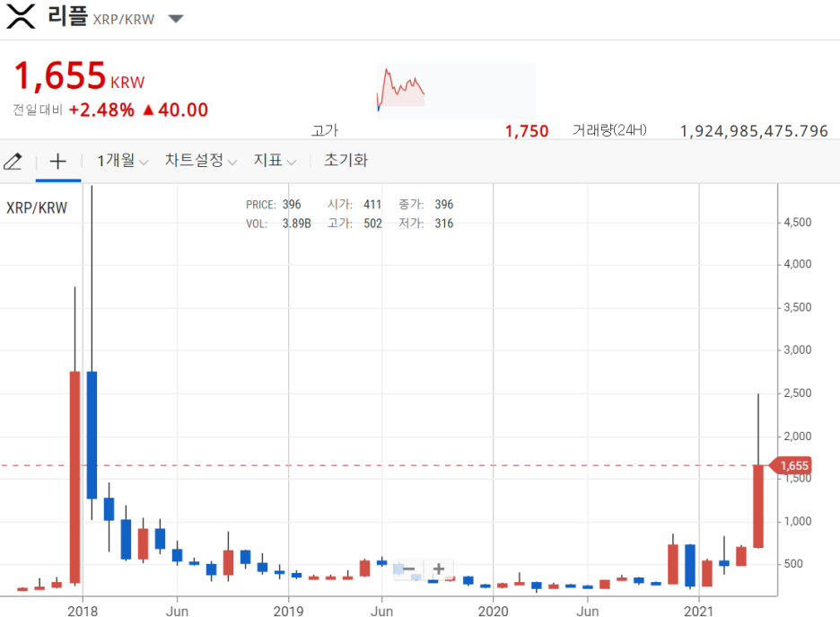Open the 지표 indicators dropdown

[x=275, y=160]
